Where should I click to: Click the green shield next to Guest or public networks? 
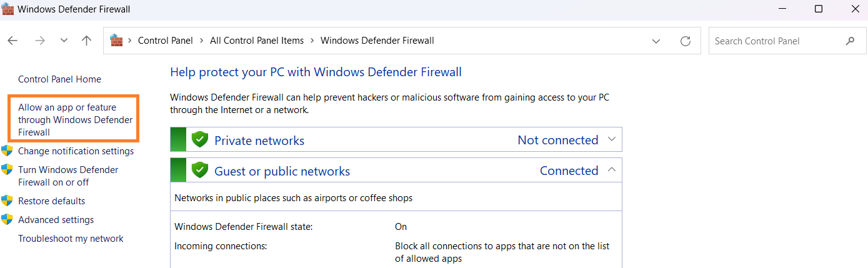pyautogui.click(x=200, y=170)
